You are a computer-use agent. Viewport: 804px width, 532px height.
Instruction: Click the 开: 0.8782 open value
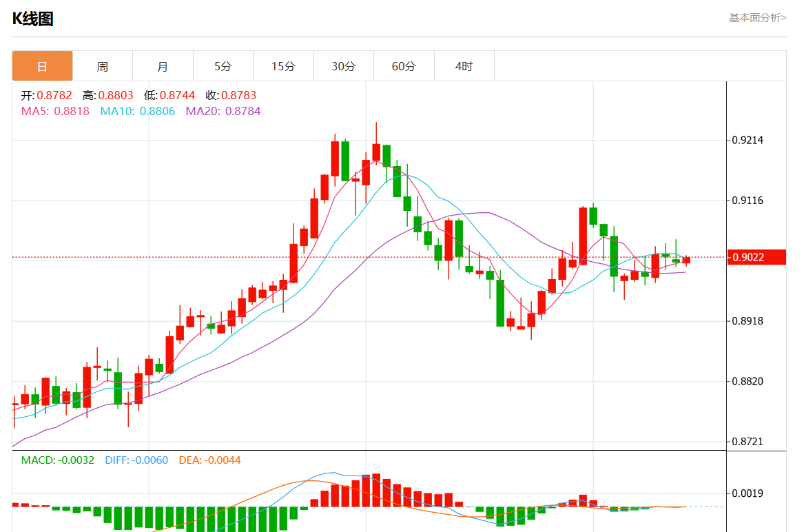point(46,95)
